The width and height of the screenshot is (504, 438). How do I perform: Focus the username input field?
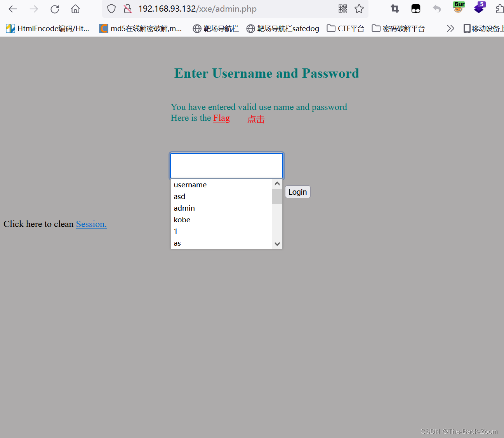click(227, 166)
